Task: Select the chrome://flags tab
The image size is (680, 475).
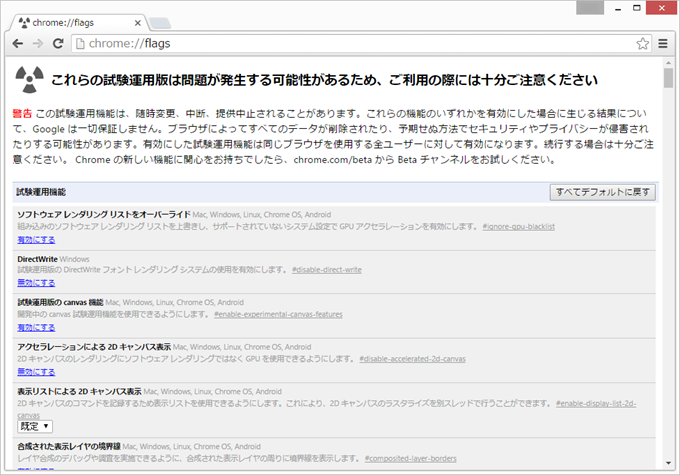Action: pos(79,23)
